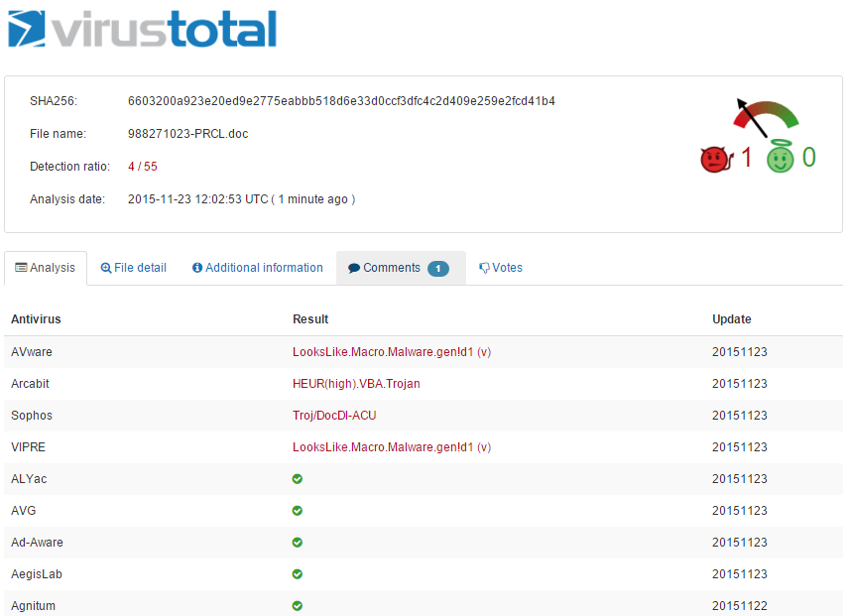Click AVware's LooksLike.Macro.Malware result
This screenshot has width=853, height=616.
pyautogui.click(x=392, y=352)
